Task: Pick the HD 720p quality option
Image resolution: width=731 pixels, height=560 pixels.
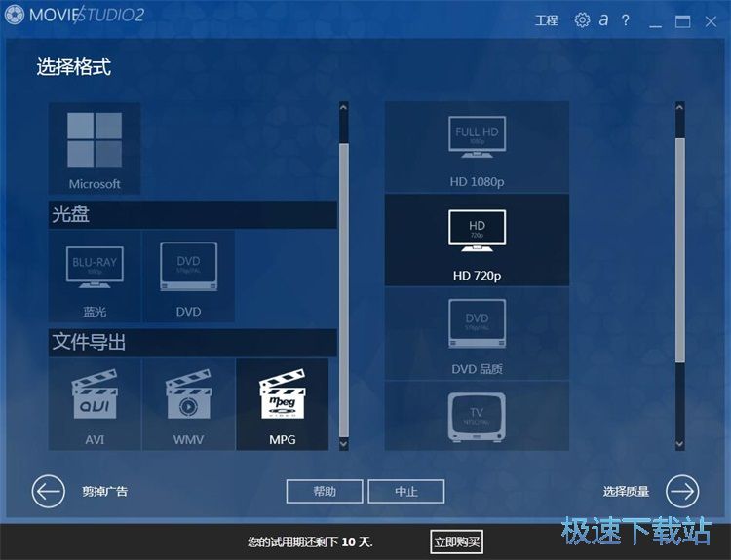Action: (x=477, y=241)
